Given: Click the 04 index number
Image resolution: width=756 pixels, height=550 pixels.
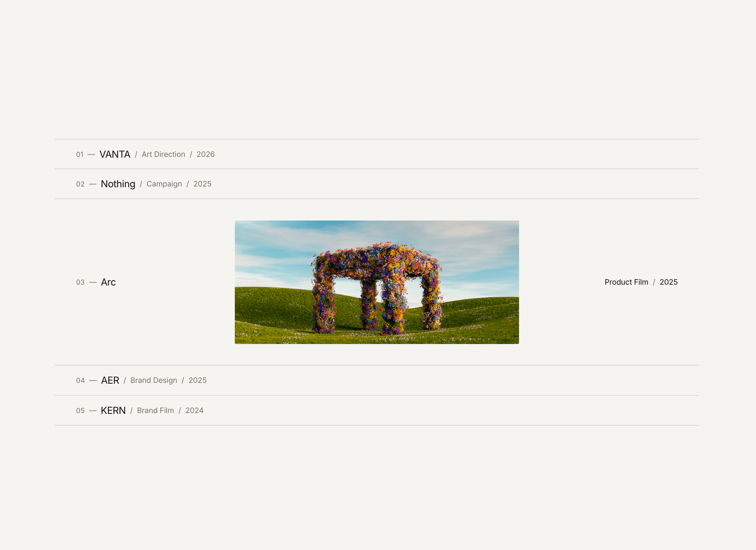Looking at the screenshot, I should pos(80,380).
